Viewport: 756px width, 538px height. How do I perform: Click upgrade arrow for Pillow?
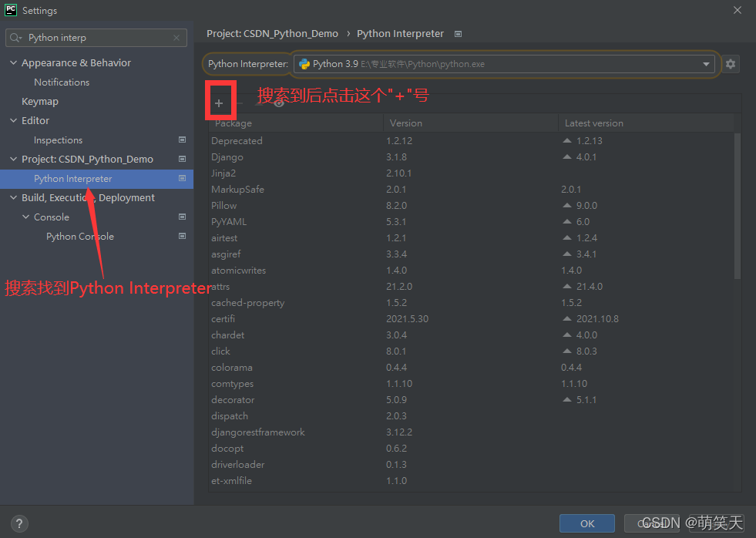[567, 205]
